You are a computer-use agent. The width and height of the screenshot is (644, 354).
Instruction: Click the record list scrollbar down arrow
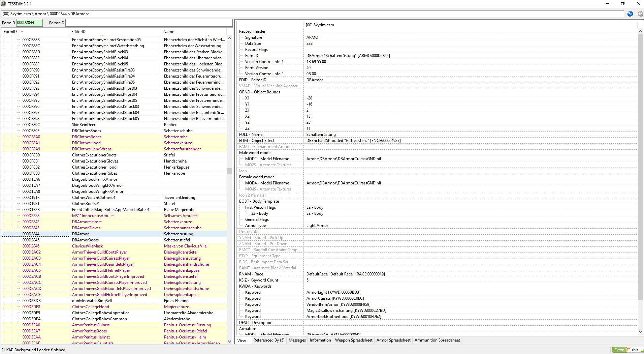(230, 342)
